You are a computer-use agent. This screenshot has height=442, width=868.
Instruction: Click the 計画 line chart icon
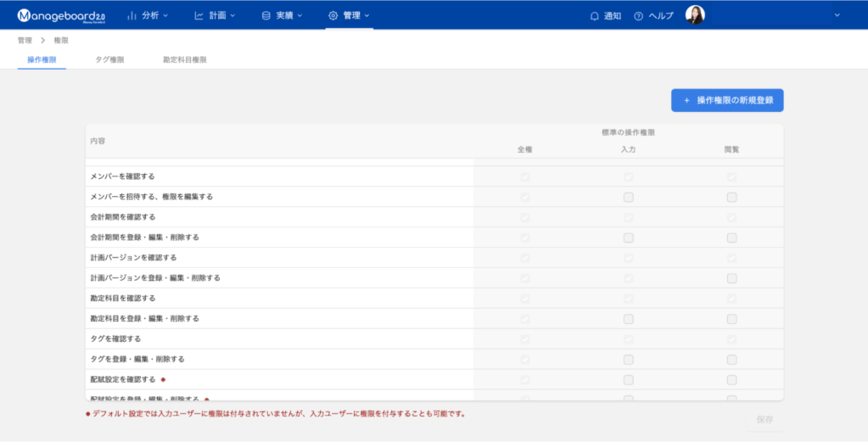point(199,15)
